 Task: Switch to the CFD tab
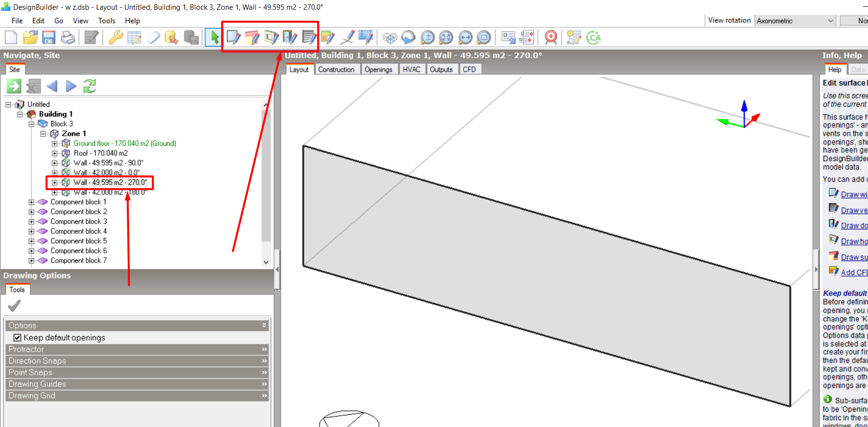[469, 69]
